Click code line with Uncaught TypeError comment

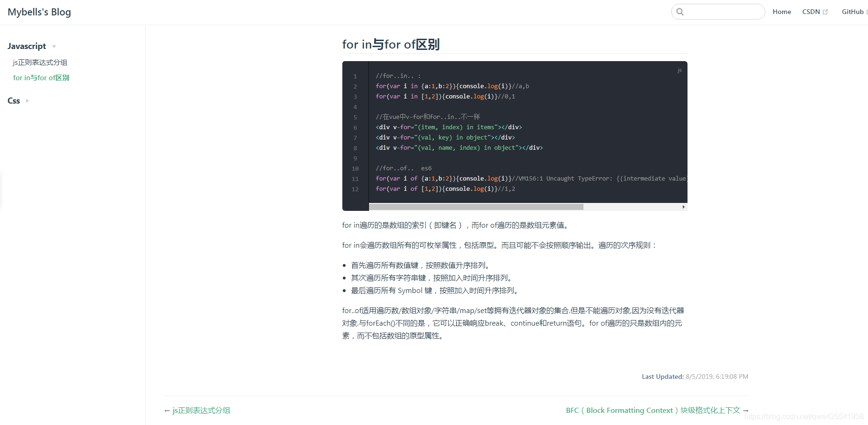(x=531, y=179)
